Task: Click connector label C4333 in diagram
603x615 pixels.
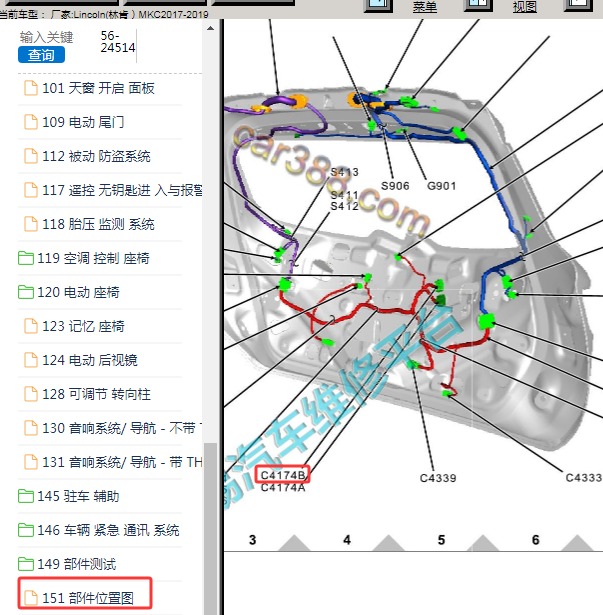Action: [583, 478]
